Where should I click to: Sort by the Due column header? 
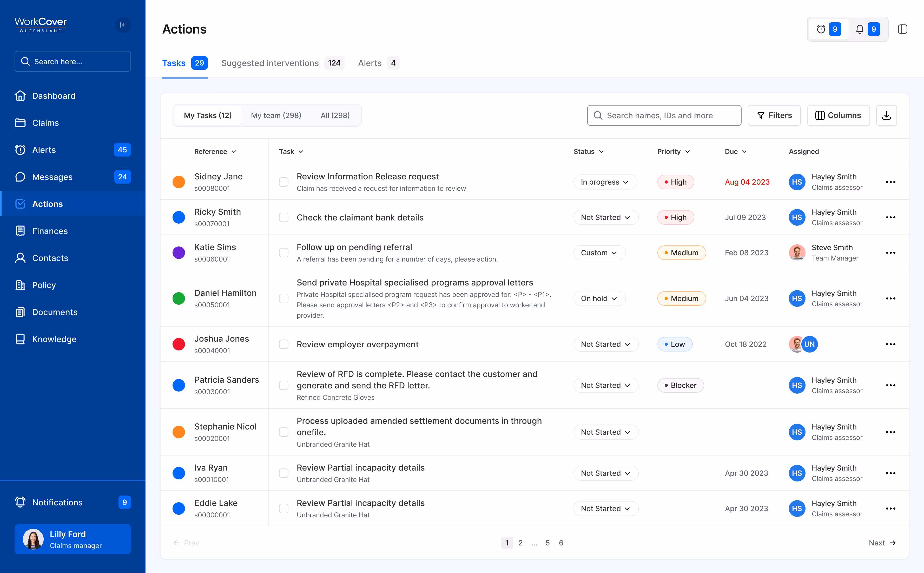[x=735, y=151]
